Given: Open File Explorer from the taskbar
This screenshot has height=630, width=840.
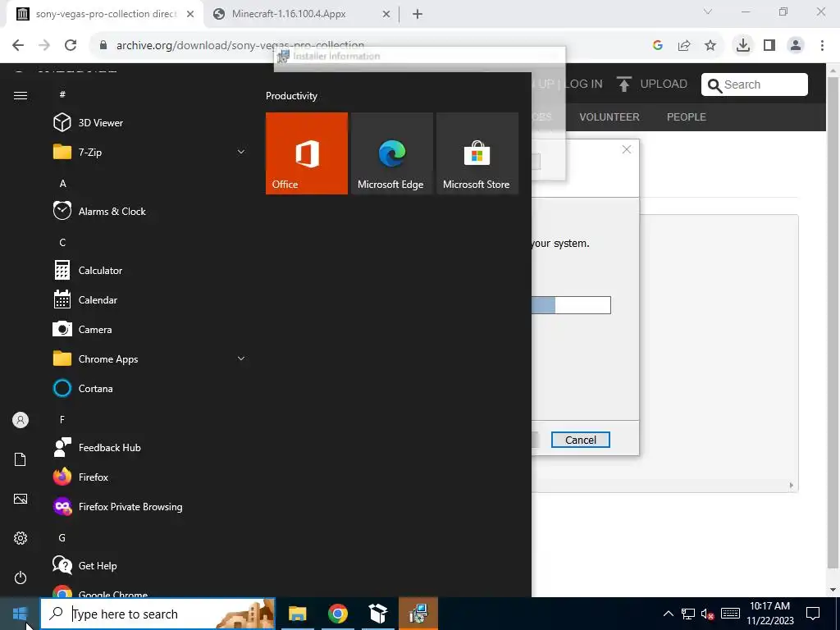Looking at the screenshot, I should (297, 614).
